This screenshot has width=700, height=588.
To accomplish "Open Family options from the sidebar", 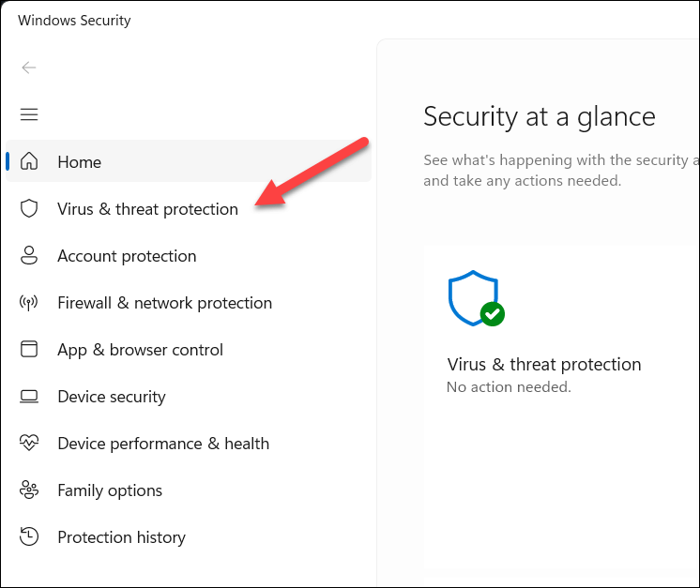I will click(x=110, y=490).
